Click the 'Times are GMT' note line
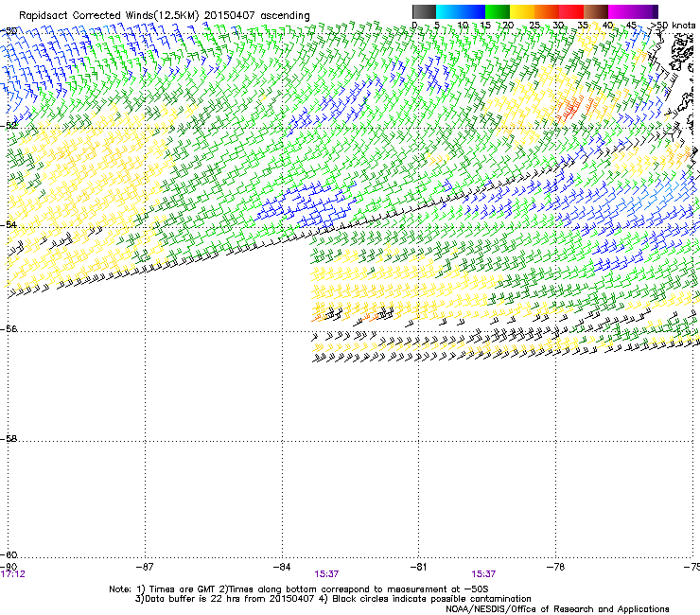 click(x=298, y=589)
